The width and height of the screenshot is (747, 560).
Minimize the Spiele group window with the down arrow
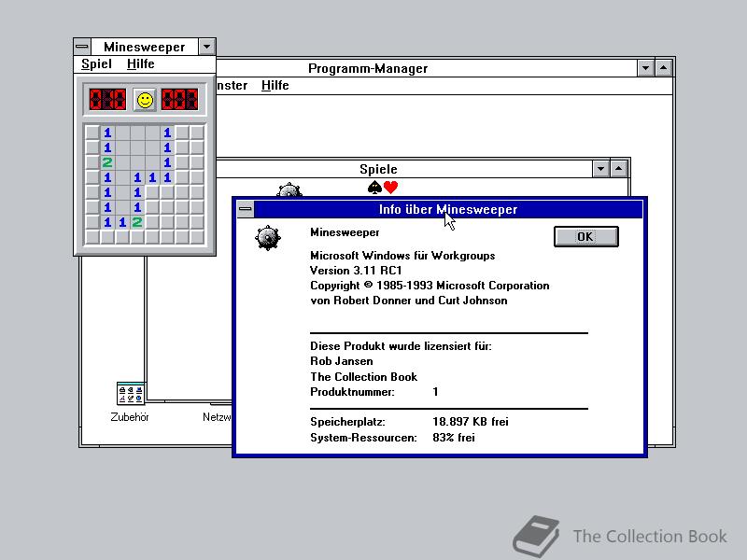[x=600, y=169]
